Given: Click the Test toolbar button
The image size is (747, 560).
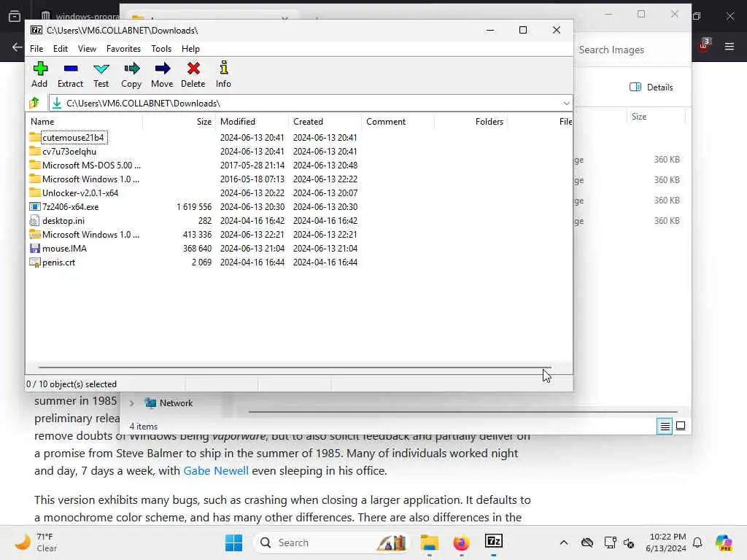Looking at the screenshot, I should point(101,74).
